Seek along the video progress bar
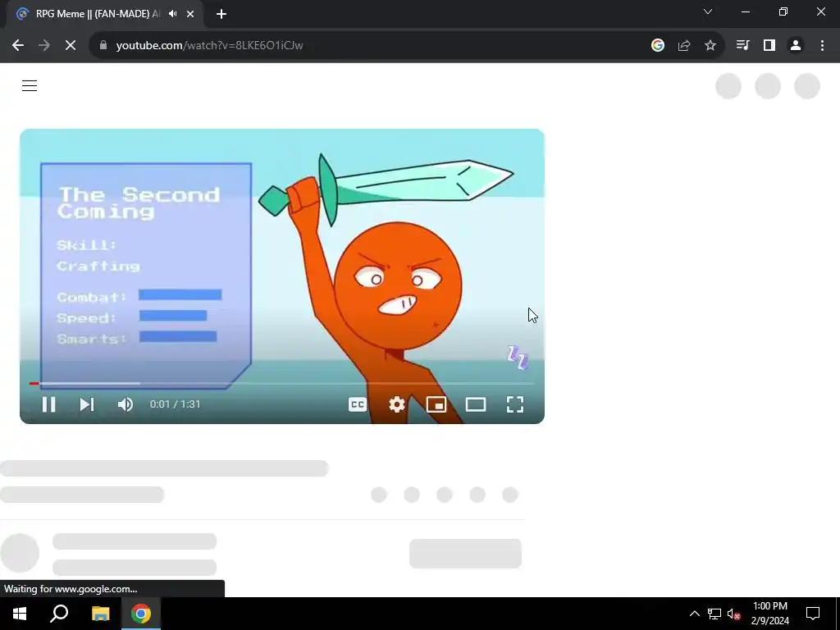Screen dimensions: 840x630 [x=282, y=384]
